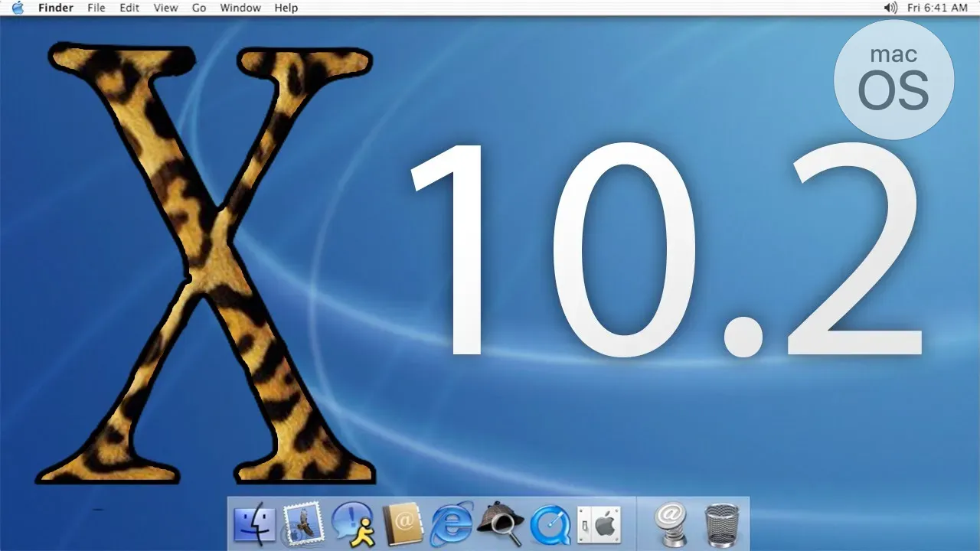This screenshot has width=980, height=551.
Task: Open iChat with the running man bubble
Action: coord(352,524)
